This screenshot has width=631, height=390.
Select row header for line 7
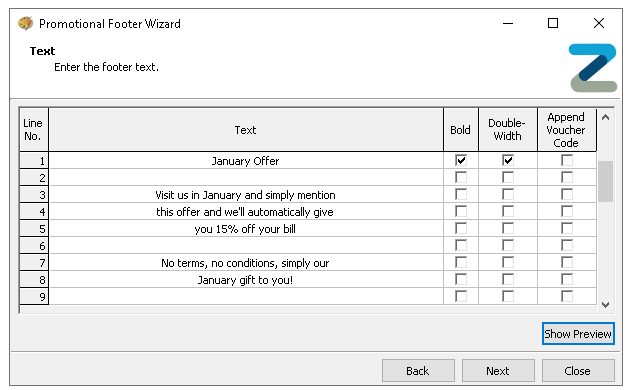click(34, 262)
